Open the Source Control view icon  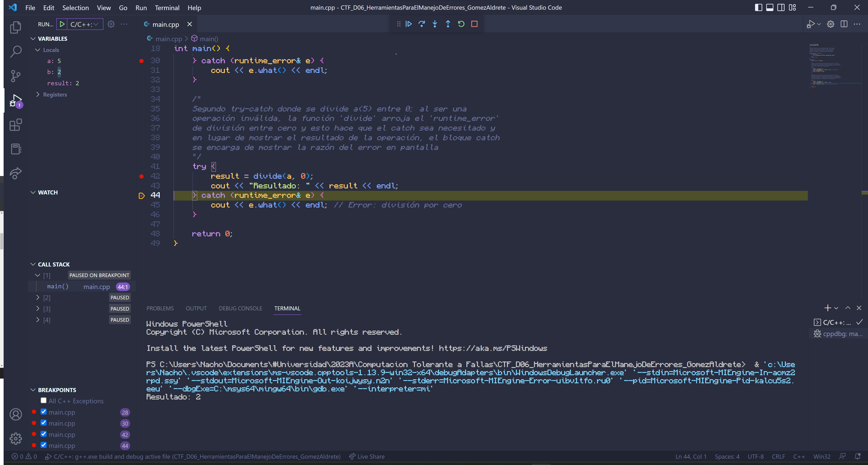16,76
